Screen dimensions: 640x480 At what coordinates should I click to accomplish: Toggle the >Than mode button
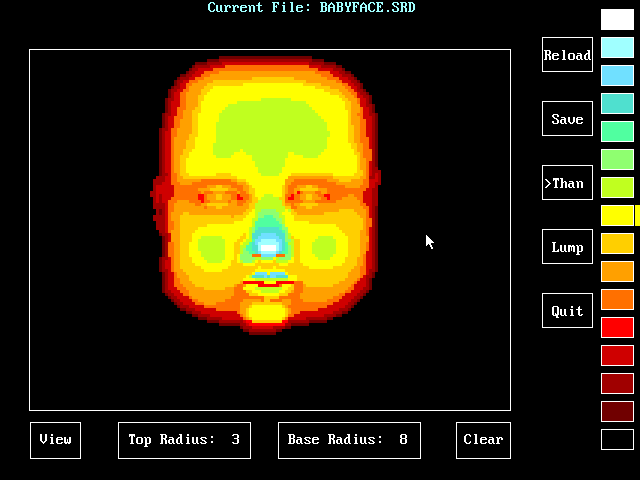pos(567,183)
